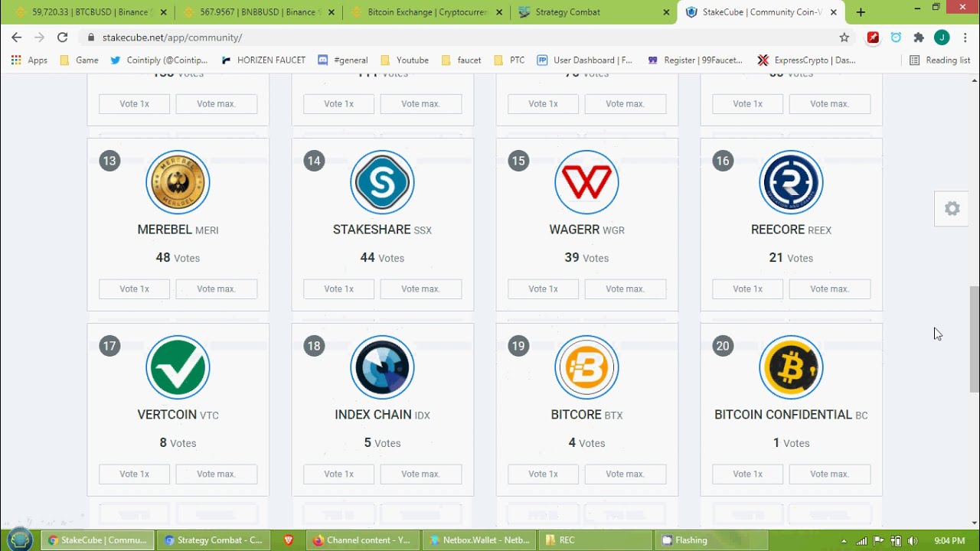Open the REC app in the taskbar
This screenshot has height=551, width=980.
(597, 540)
